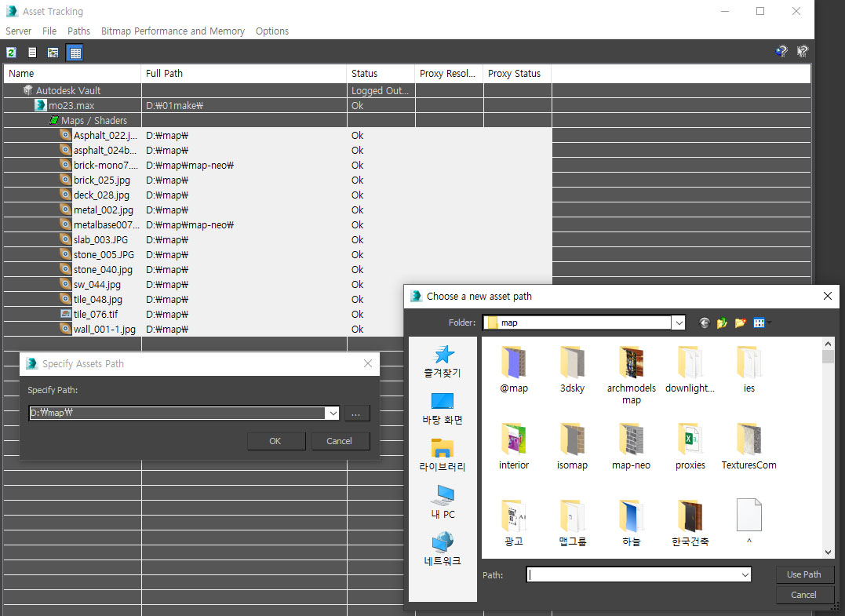Open Bitmap Performance and Memory menu
Viewport: 845px width, 616px height.
click(x=173, y=31)
